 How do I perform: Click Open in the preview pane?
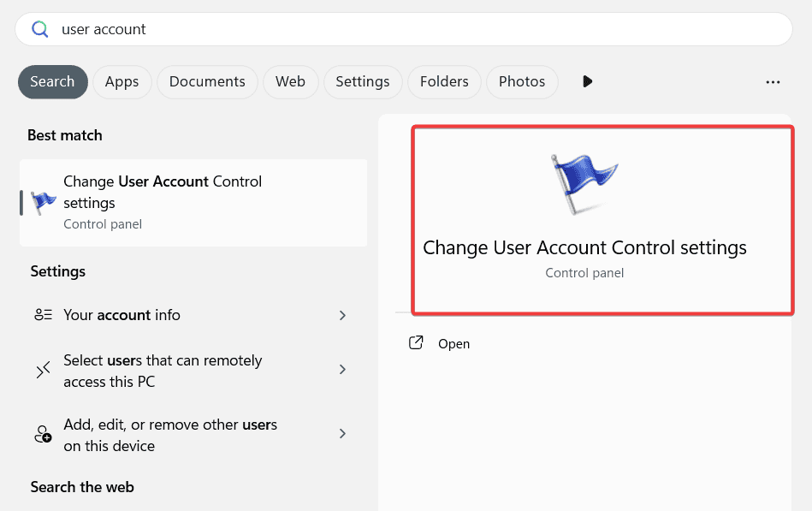coord(453,343)
